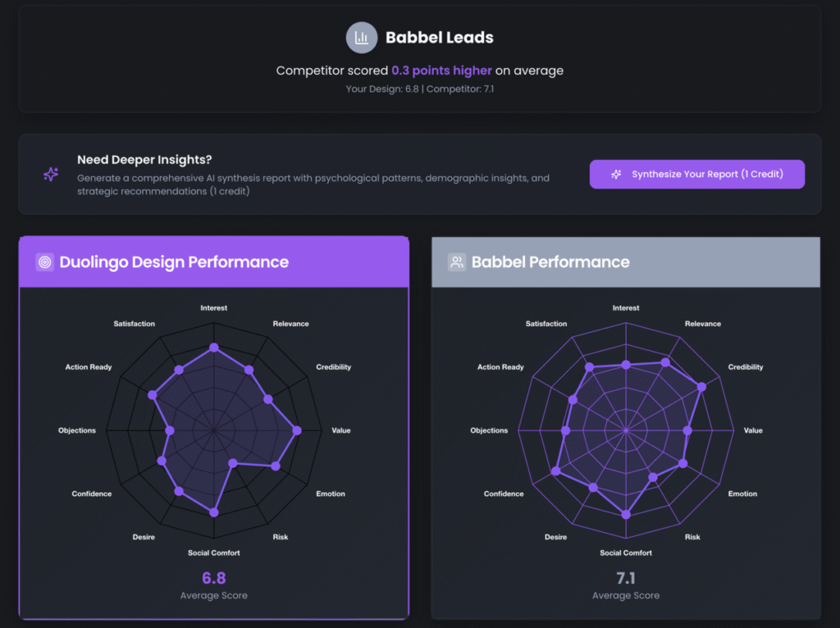Click the 7.1 average score under Babbel chart
Viewport: 840px width, 628px height.
point(625,578)
